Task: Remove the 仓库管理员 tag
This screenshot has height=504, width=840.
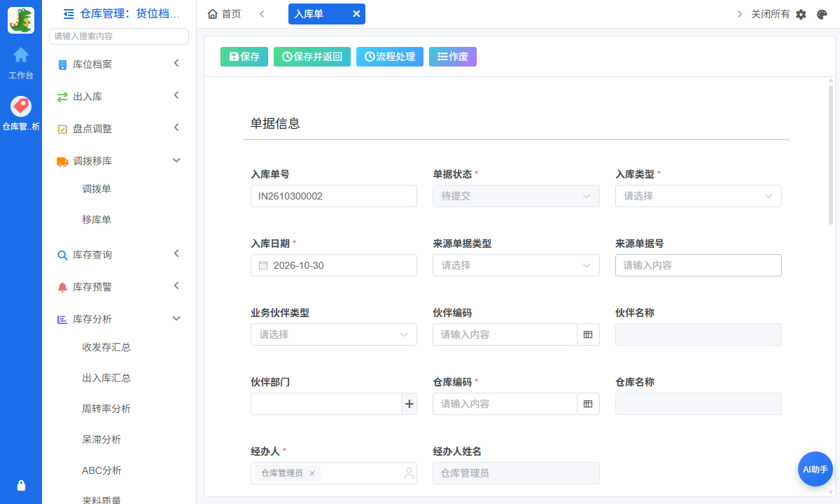Action: click(312, 473)
